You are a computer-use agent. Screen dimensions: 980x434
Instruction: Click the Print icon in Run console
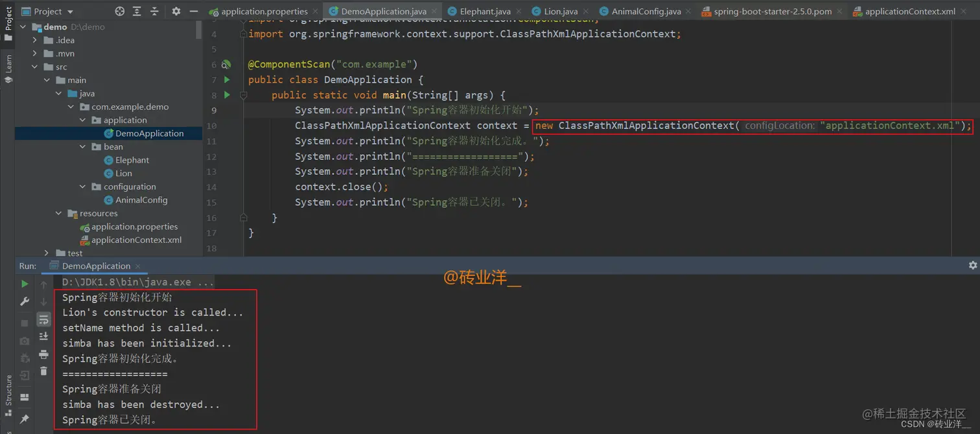coord(43,354)
